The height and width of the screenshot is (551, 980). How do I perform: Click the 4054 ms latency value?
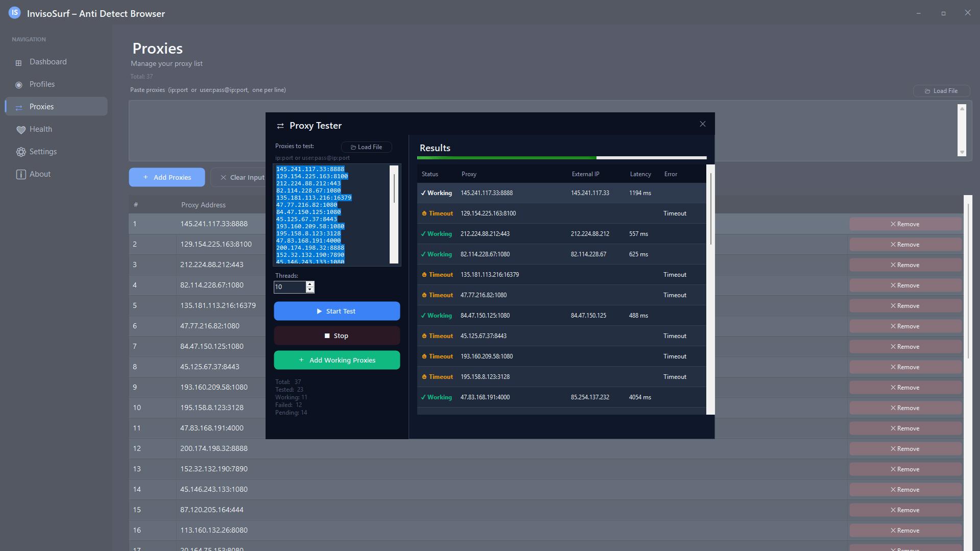640,397
